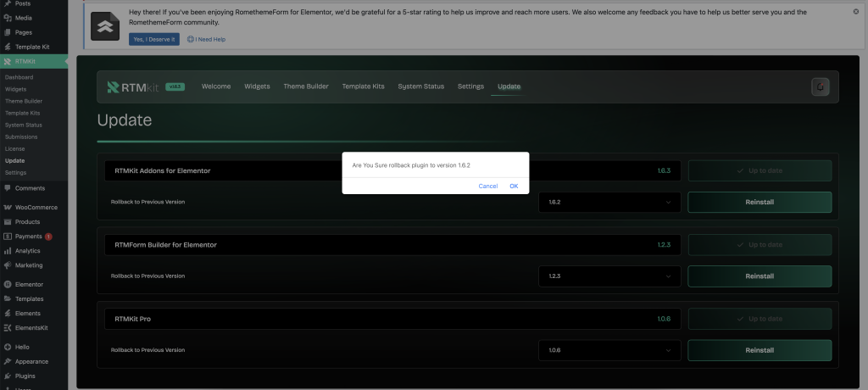Open Pages menu icon in sidebar
The width and height of the screenshot is (868, 390).
point(8,32)
